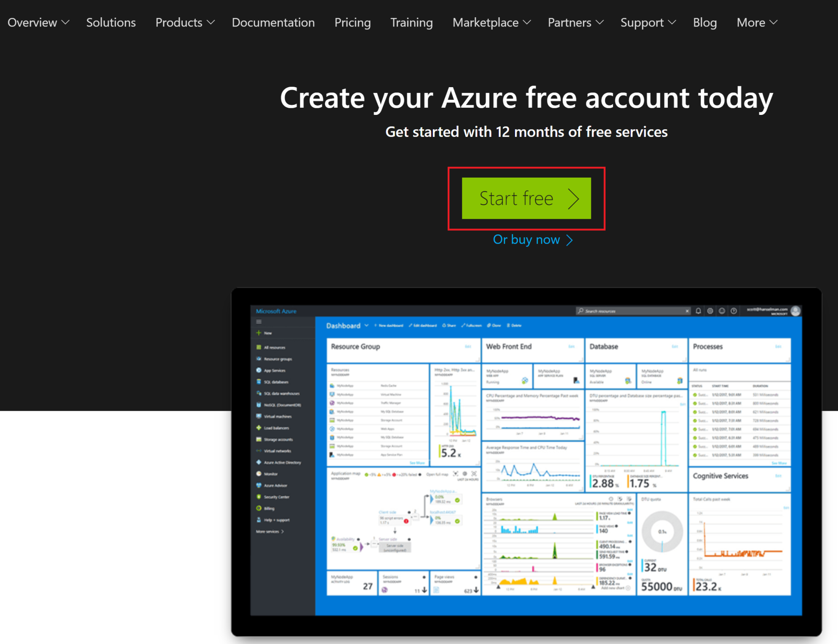Click the Processes tile heading

coord(708,346)
